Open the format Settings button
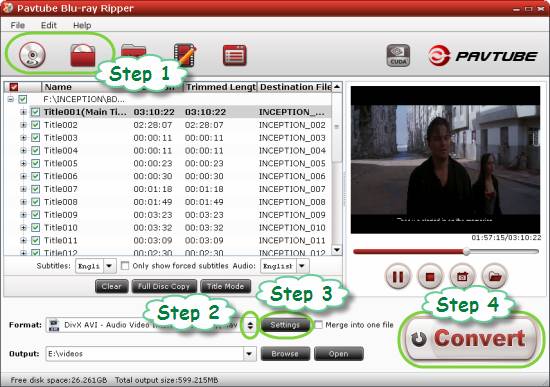This screenshot has height=387, width=550. click(285, 325)
